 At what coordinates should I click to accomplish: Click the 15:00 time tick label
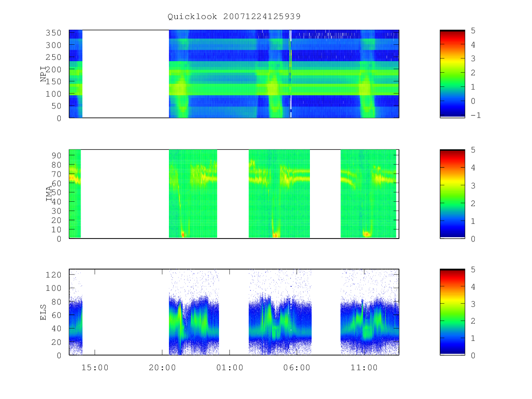pyautogui.click(x=94, y=368)
